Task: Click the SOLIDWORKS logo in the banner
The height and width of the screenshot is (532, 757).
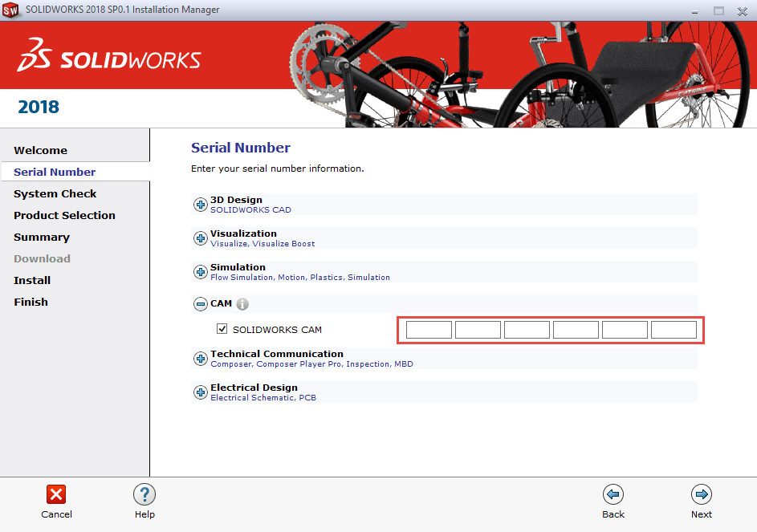Action: click(x=109, y=55)
